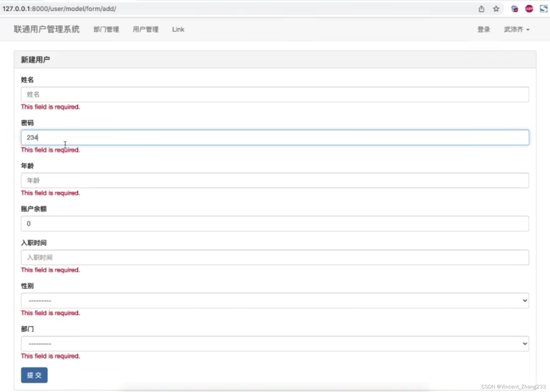
Task: Click the red-blue browser extension icon
Action: pyautogui.click(x=514, y=9)
